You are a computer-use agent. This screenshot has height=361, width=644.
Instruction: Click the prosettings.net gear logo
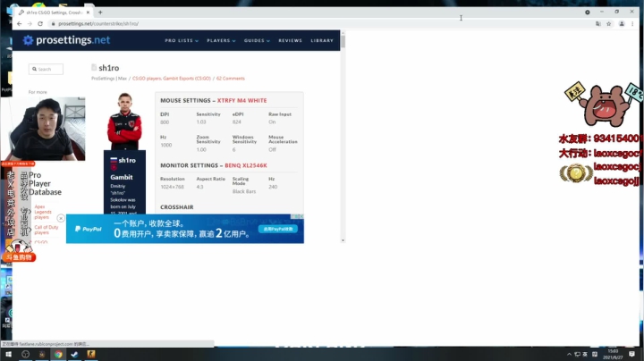[28, 40]
